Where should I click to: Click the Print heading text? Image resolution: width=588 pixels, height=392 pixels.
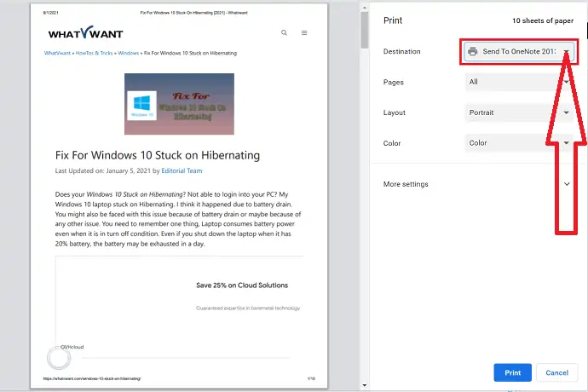point(393,20)
